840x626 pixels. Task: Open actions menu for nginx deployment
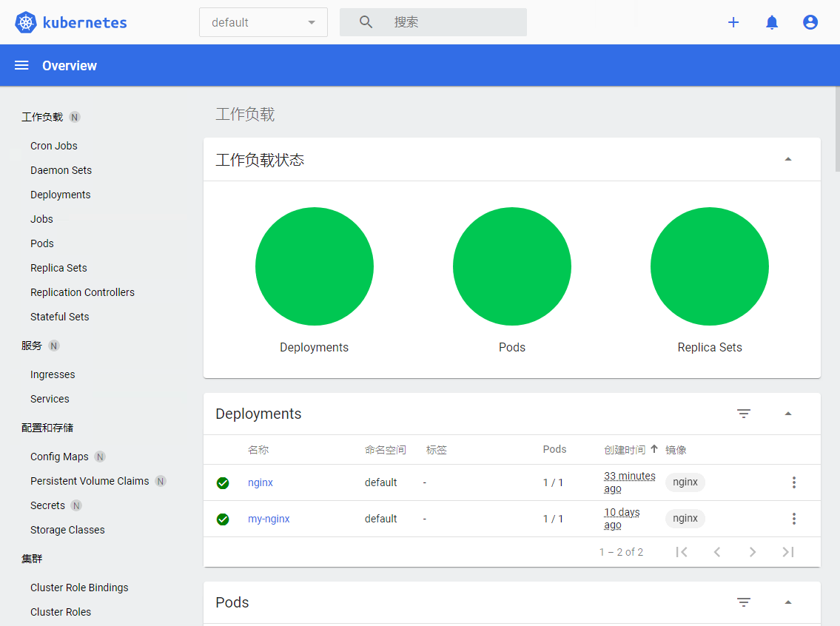point(794,482)
